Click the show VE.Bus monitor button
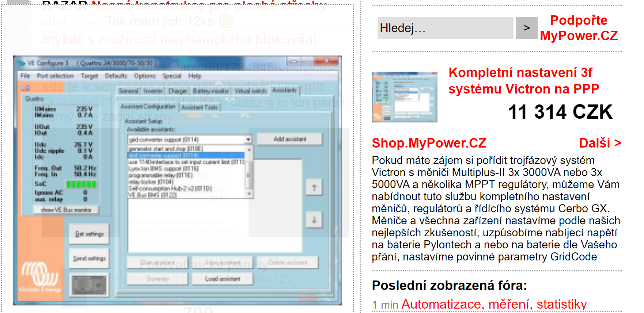 click(66, 210)
